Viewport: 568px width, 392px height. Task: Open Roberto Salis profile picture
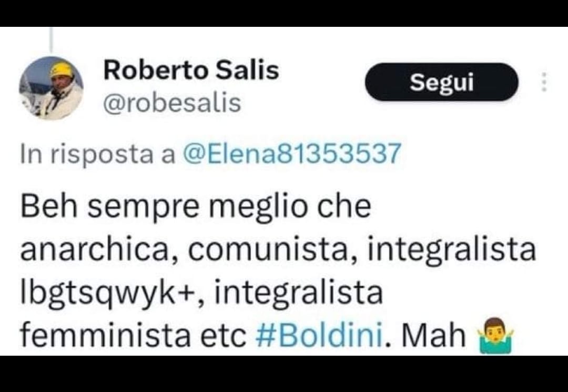coord(51,88)
